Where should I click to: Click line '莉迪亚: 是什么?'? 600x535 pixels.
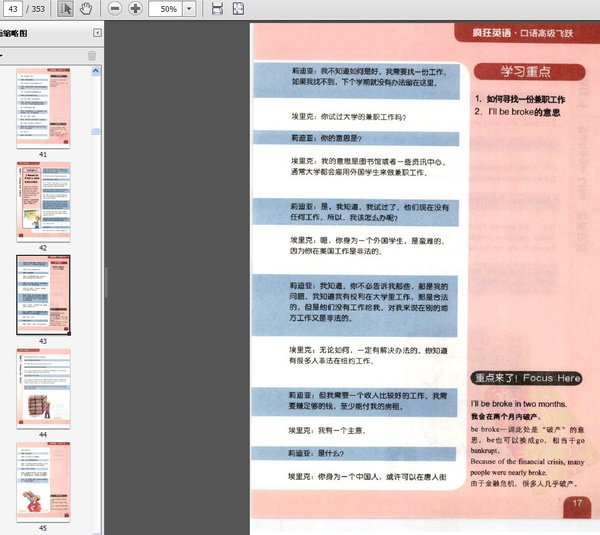[316, 453]
